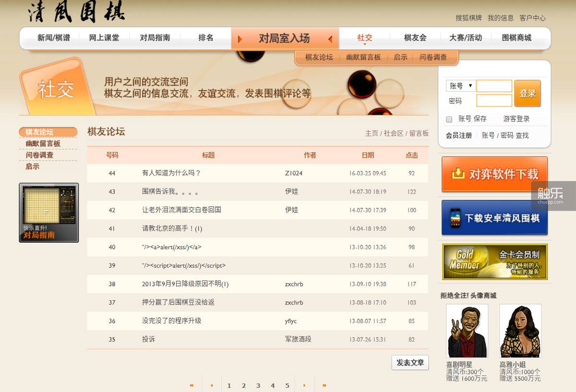Select the 高雅小姐 avatar picture

(520, 331)
